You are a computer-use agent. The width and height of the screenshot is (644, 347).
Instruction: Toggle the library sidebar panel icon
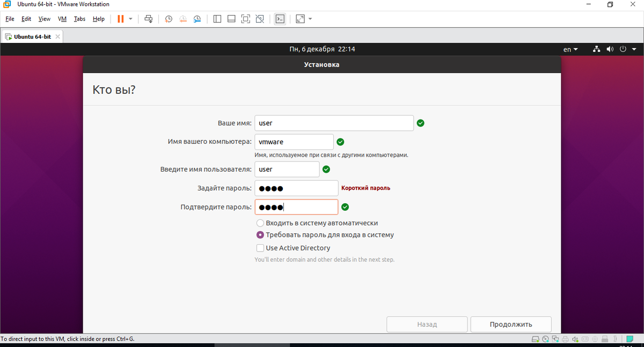click(x=217, y=19)
